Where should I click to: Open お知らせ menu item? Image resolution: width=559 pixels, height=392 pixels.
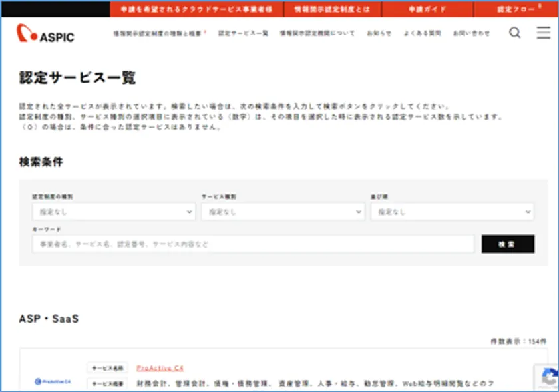coord(379,33)
